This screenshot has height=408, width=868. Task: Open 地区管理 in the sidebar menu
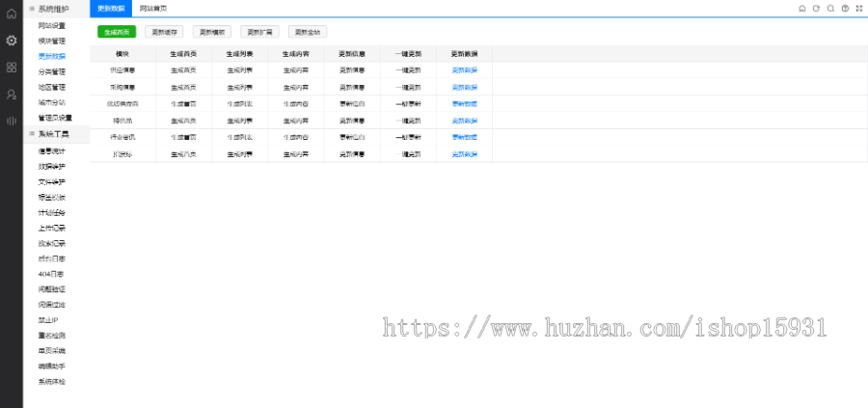click(52, 87)
